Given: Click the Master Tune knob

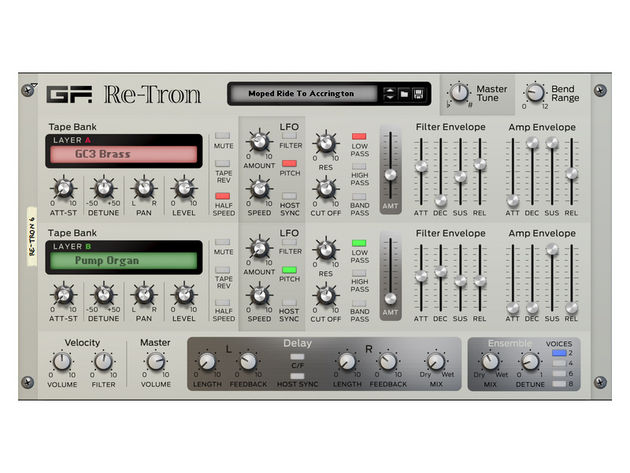Looking at the screenshot, I should pyautogui.click(x=459, y=92).
